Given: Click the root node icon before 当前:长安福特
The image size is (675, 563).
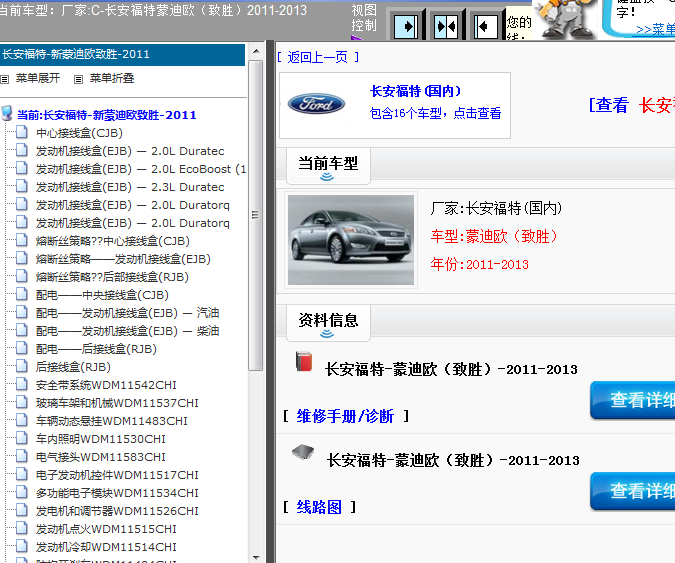Looking at the screenshot, I should coord(7,114).
